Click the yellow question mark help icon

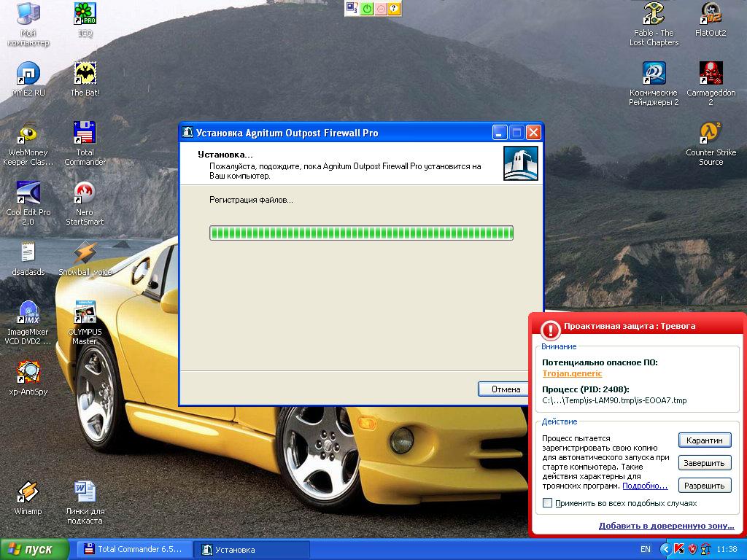394,9
